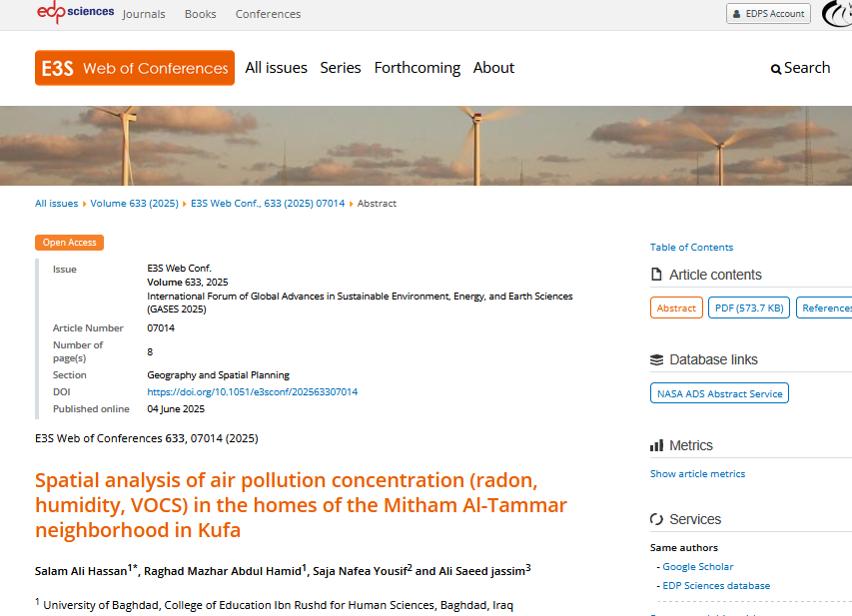Viewport: 852px width, 616px height.
Task: Open the article DOI link
Action: (252, 392)
